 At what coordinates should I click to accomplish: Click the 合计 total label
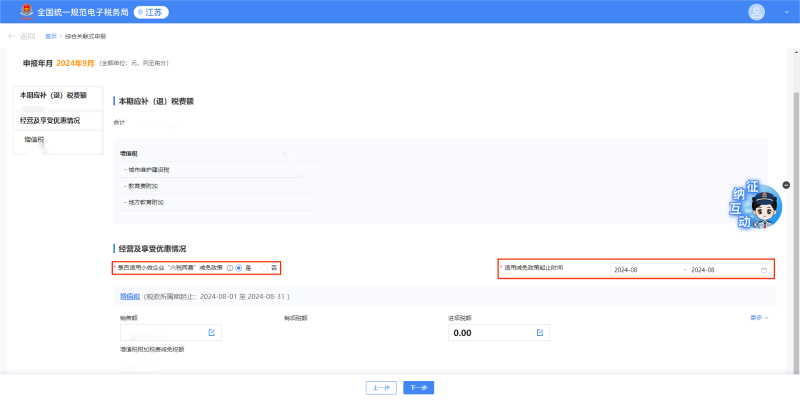coord(119,122)
